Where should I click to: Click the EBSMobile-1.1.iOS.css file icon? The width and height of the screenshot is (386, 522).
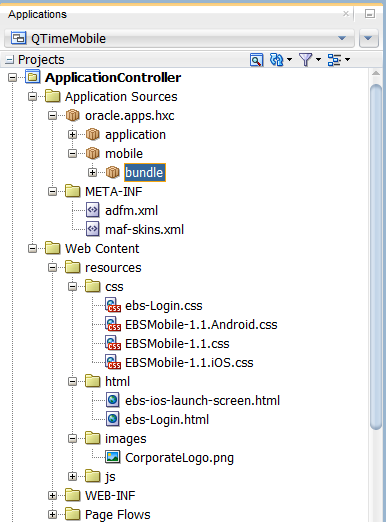[113, 363]
